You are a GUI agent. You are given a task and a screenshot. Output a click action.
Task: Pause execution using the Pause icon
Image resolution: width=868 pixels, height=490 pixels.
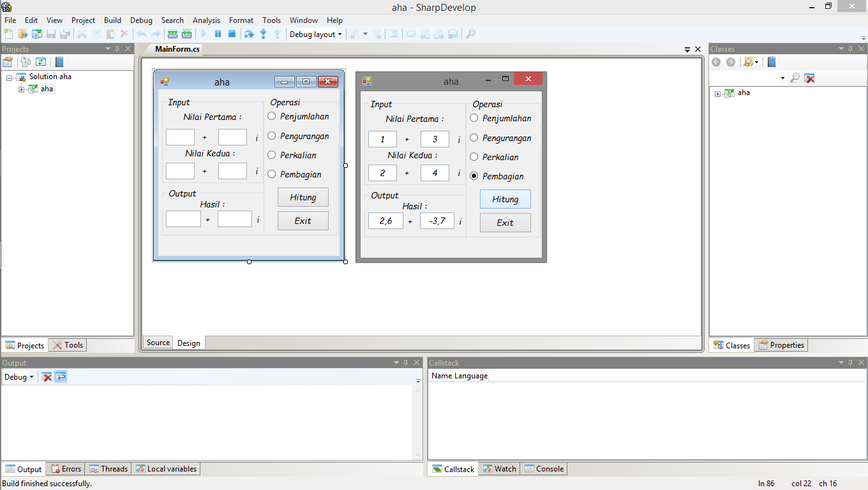pos(218,34)
